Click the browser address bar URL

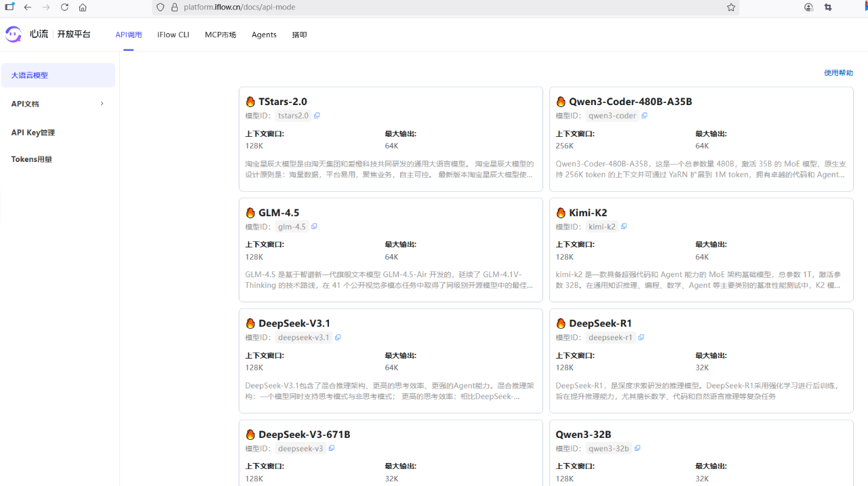pos(239,7)
